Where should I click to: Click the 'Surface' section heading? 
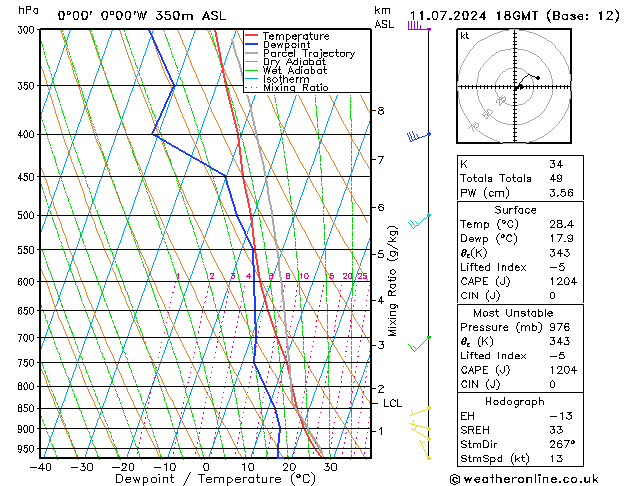[x=515, y=210]
